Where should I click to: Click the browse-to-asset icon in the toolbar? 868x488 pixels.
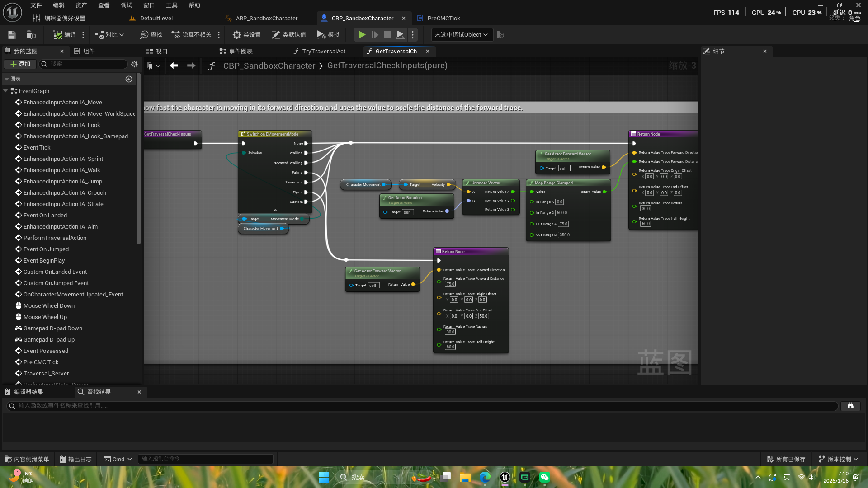coord(31,35)
